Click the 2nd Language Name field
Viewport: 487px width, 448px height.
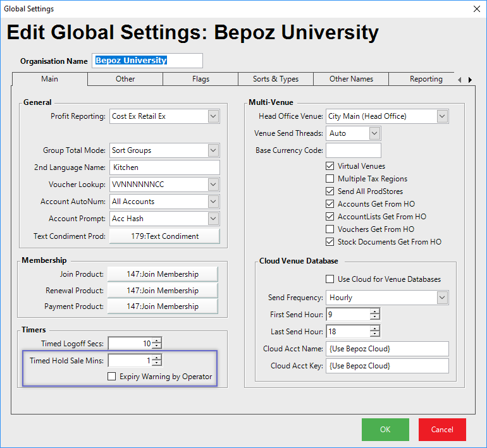[x=164, y=167]
